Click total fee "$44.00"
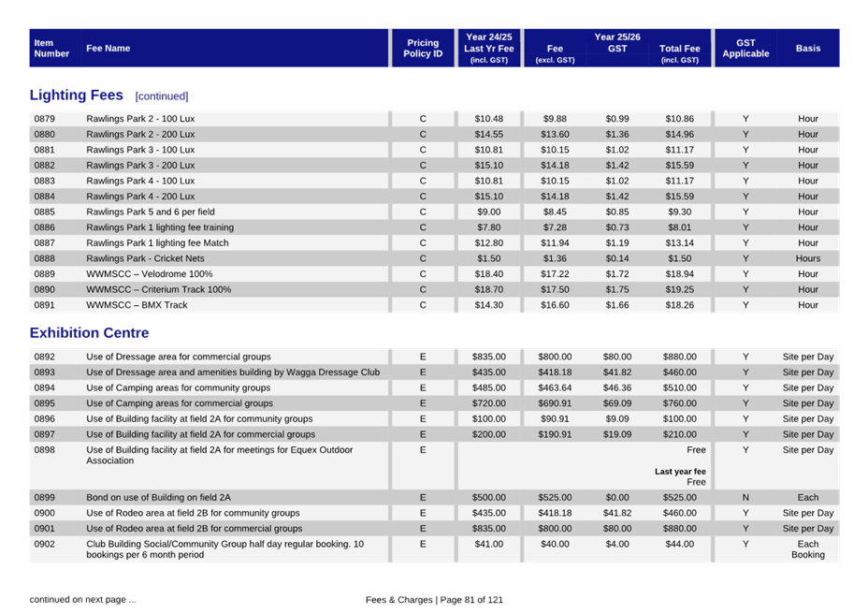Viewport: 868px width, 614px height. click(680, 544)
